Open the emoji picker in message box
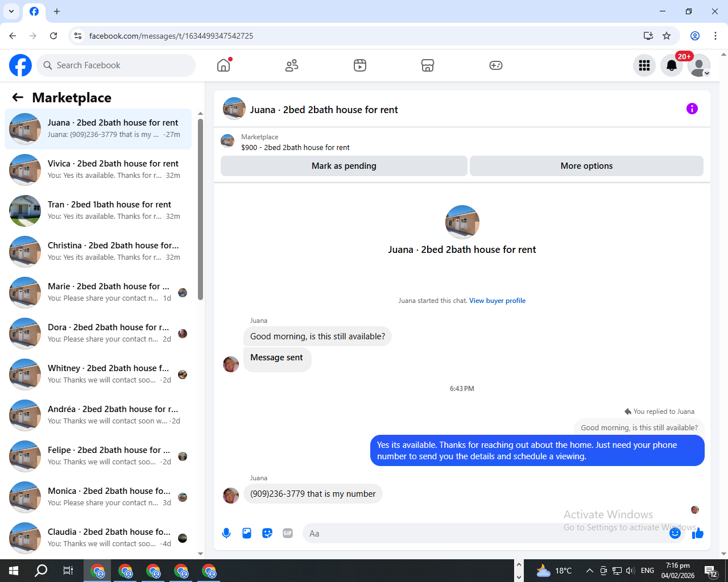The height and width of the screenshot is (582, 728). pyautogui.click(x=675, y=533)
